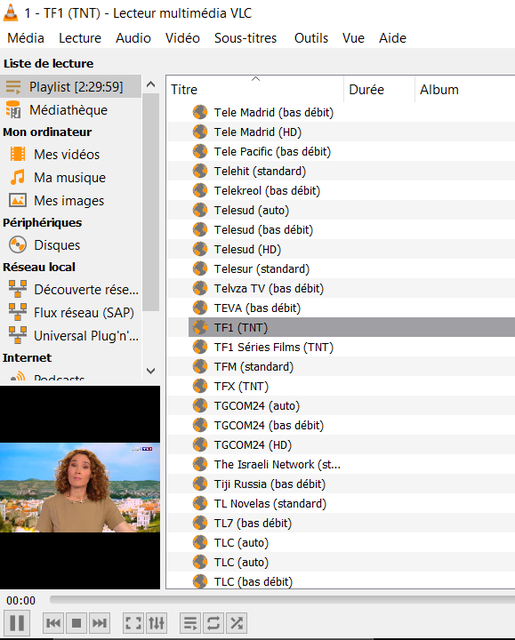Click the video preview thumbnail
The width and height of the screenshot is (515, 640).
[x=80, y=487]
